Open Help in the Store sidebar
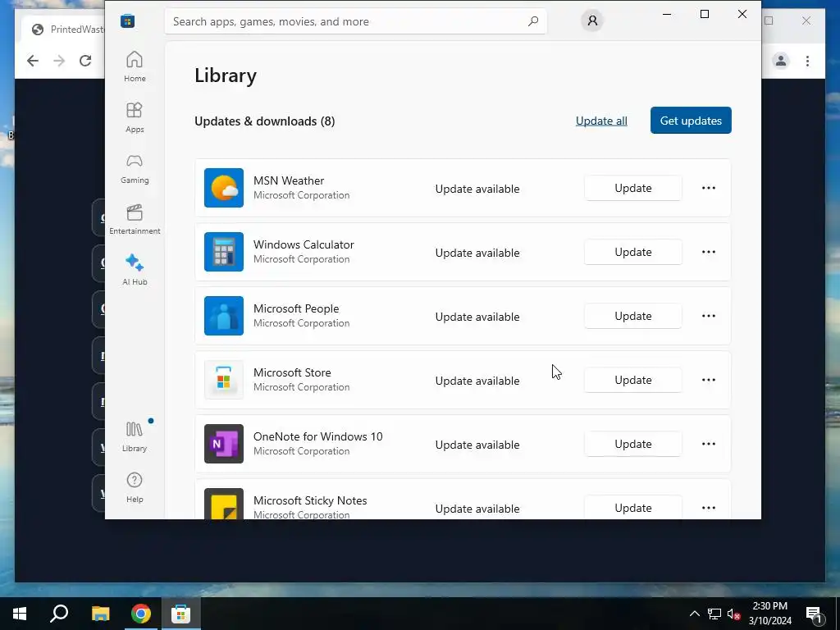The image size is (840, 630). coord(135,487)
